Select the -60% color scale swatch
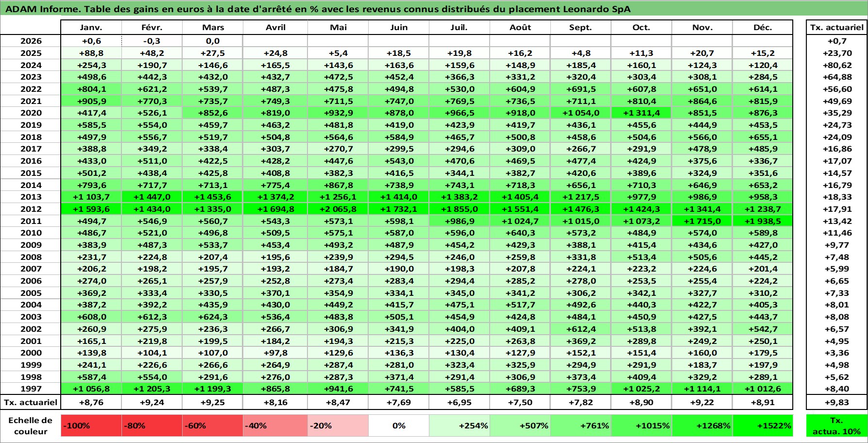Viewport: 868px width, 443px height. 212,426
